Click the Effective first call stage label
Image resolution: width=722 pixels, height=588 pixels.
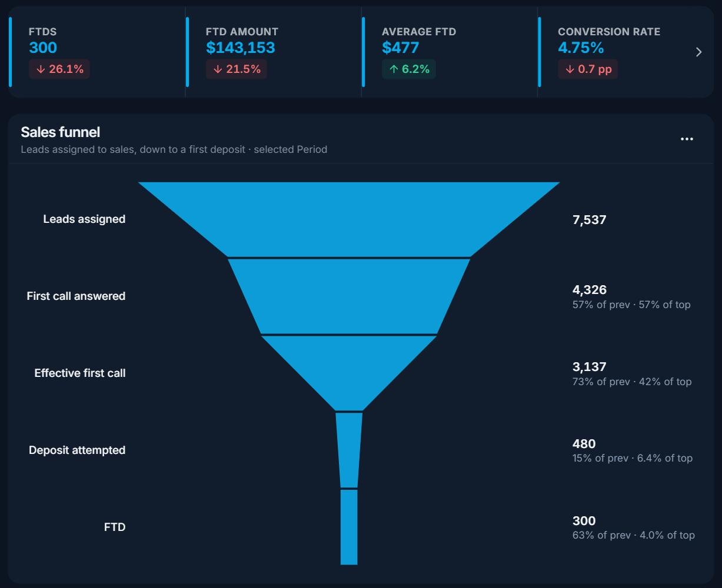tap(80, 373)
